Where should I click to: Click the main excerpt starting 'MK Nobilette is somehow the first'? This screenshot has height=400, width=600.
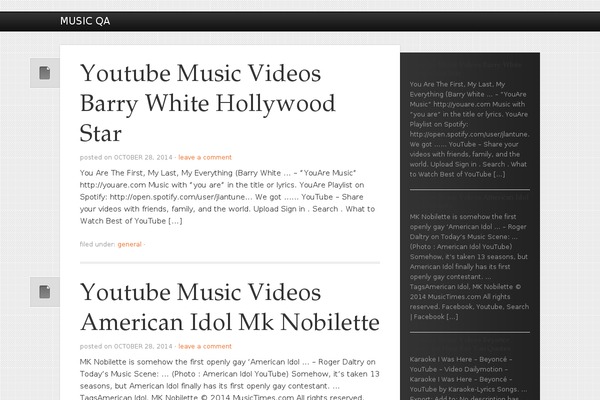click(x=230, y=379)
